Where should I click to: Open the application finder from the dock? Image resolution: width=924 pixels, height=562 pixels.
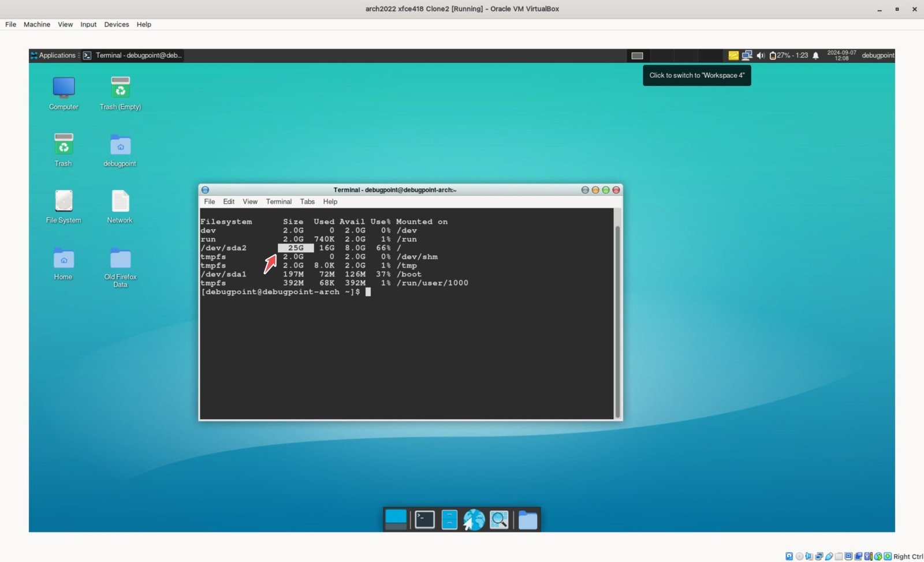coord(499,519)
